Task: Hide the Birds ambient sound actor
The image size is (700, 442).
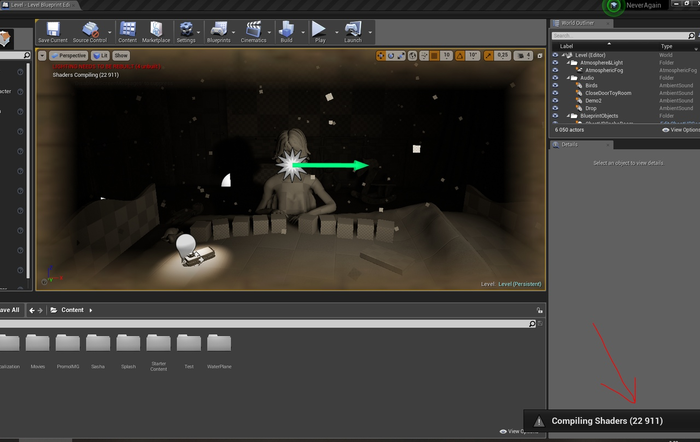Action: 556,85
